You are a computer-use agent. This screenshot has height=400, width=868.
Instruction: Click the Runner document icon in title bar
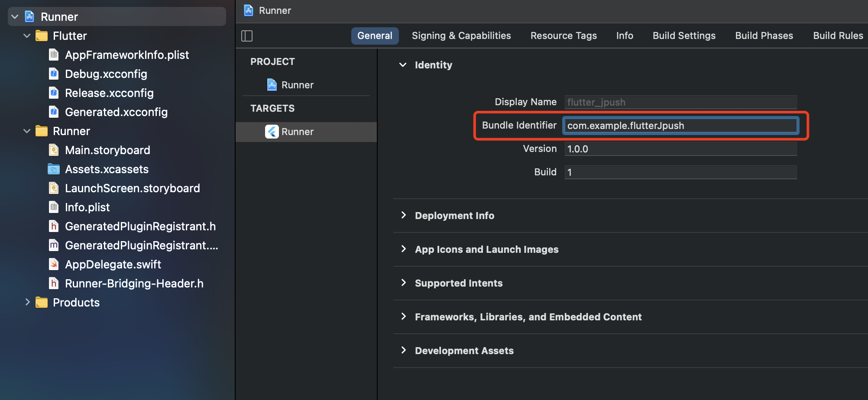(249, 10)
